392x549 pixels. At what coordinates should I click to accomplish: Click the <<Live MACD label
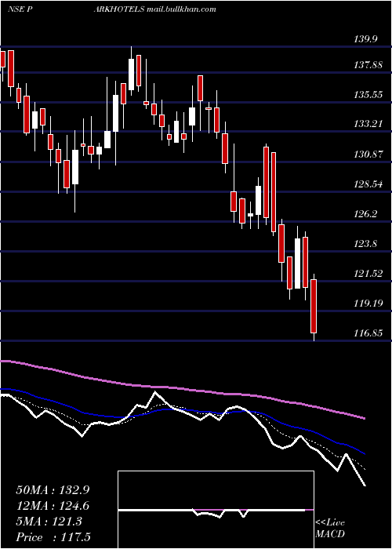tap(330, 529)
